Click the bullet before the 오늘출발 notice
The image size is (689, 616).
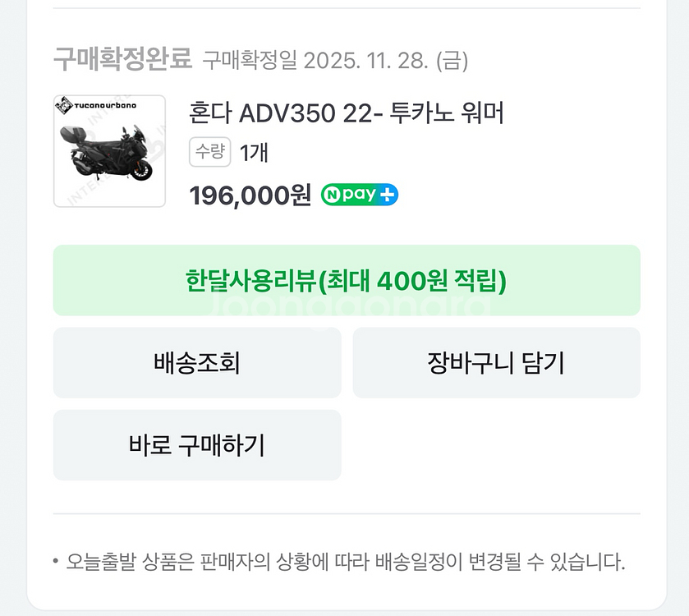click(x=56, y=563)
